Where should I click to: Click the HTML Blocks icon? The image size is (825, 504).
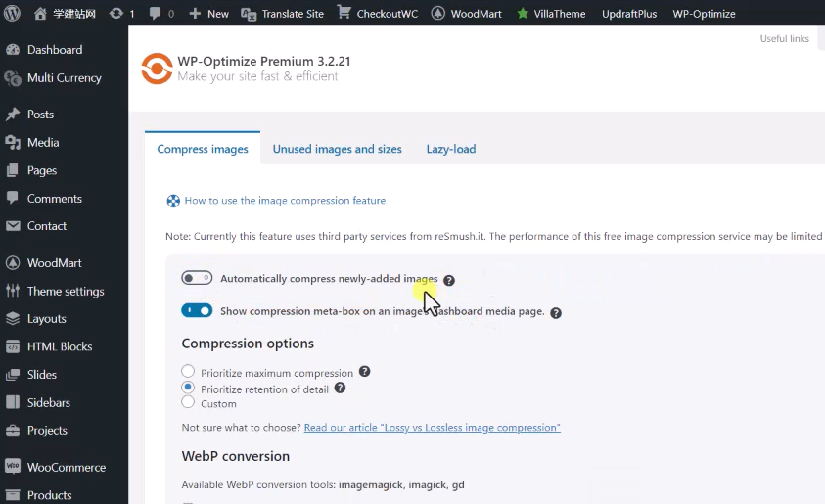pos(13,346)
